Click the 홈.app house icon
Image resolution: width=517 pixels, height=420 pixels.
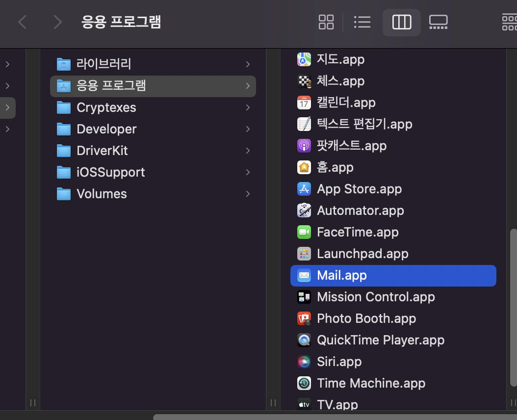[x=304, y=167]
